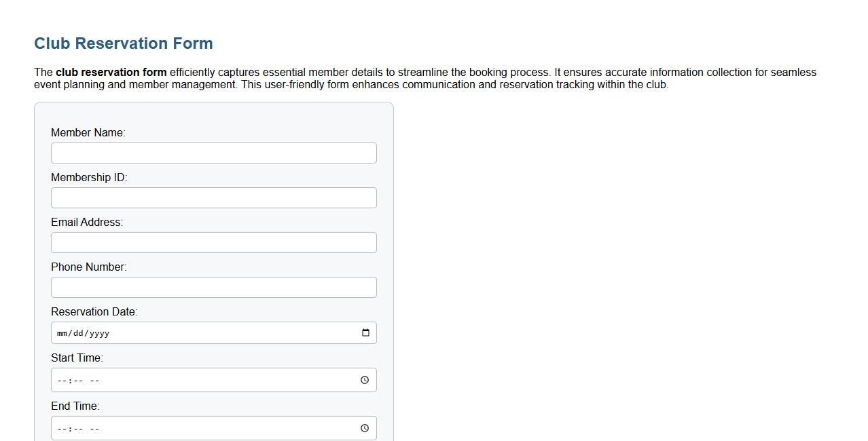Select the Email Address input field
This screenshot has width=868, height=441.
click(x=213, y=243)
